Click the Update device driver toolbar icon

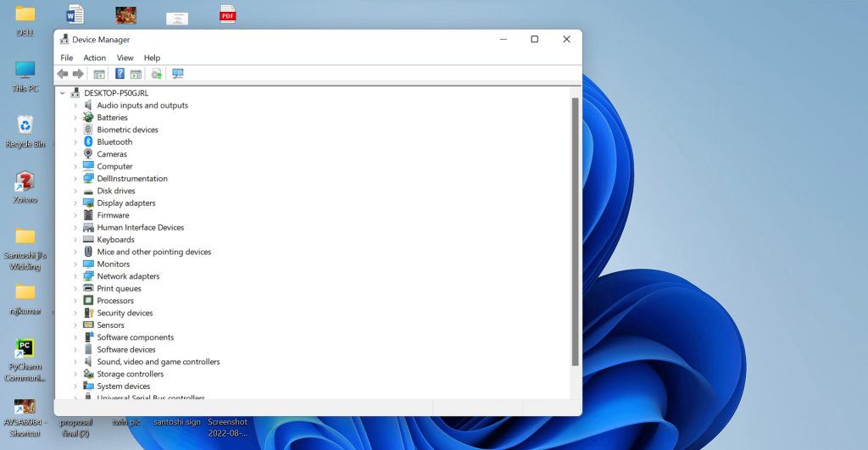click(x=157, y=74)
